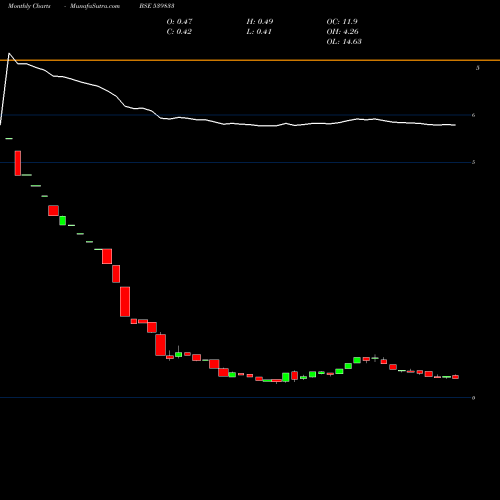Screen dimensions: 500x500
Task: Click the MunafaSutra.com label
Action: pyautogui.click(x=95, y=6)
